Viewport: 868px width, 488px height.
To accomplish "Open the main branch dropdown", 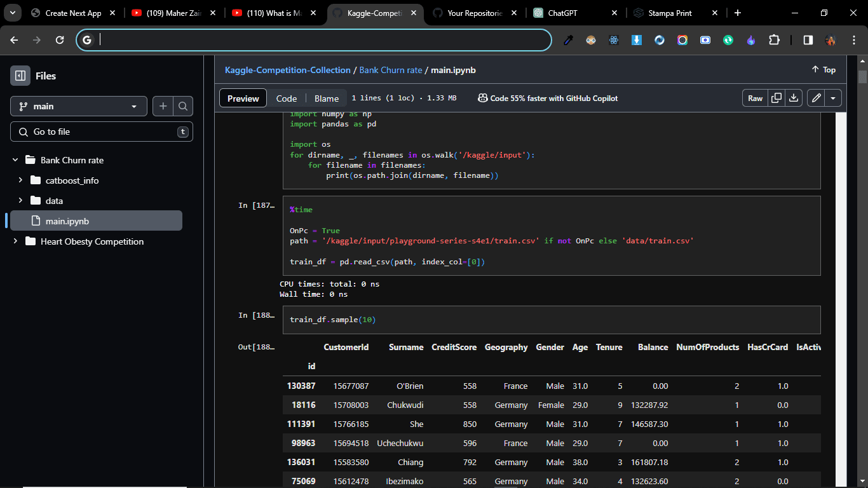I will (79, 106).
